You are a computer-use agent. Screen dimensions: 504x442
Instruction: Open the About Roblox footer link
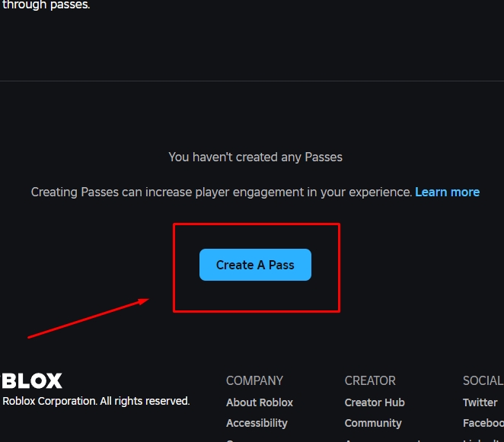[260, 402]
